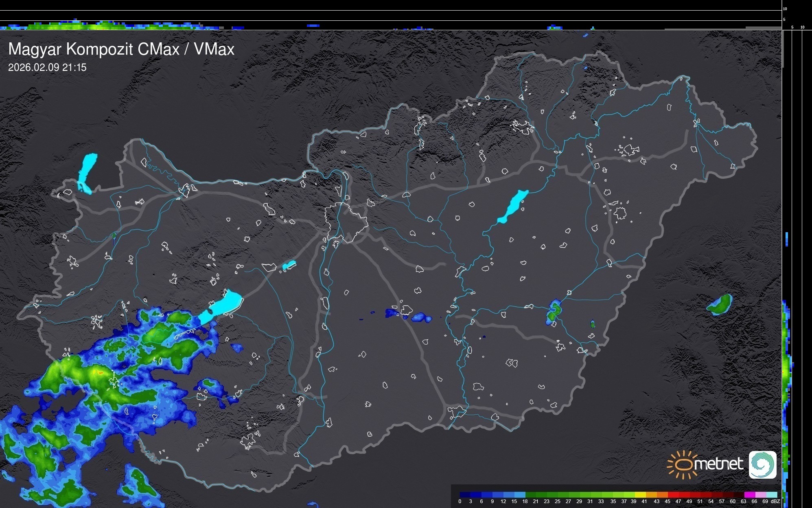Image resolution: width=812 pixels, height=508 pixels.
Task: Click the top-right 10 km height label
Action: [785, 9]
